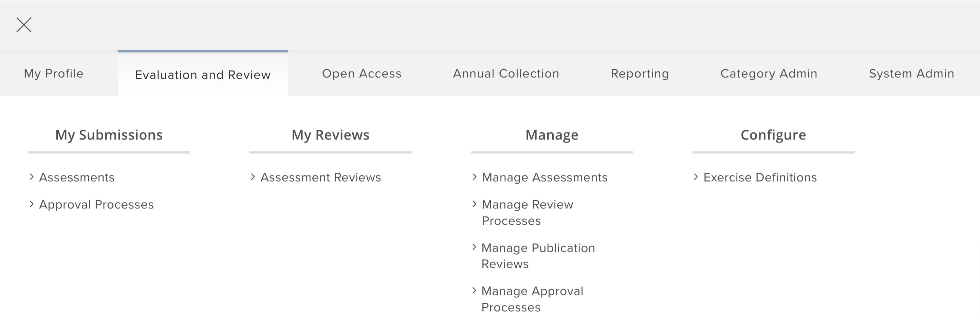Go to the Annual Collection tab

point(506,73)
